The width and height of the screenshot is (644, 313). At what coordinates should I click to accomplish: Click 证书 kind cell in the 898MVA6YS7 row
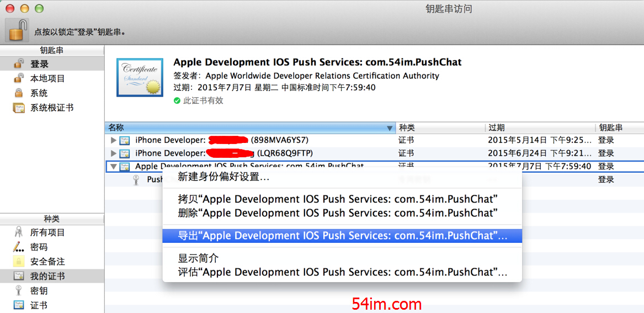406,140
